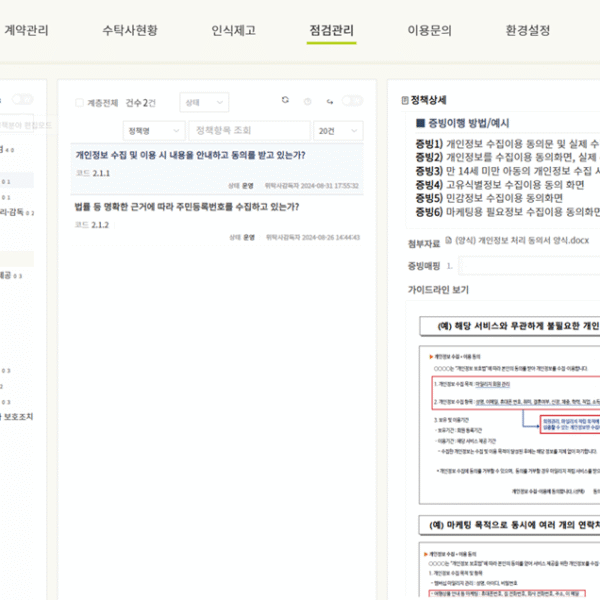Screen dimensions: 600x600
Task: Click the 정책항목 조회 search field
Action: pyautogui.click(x=248, y=131)
